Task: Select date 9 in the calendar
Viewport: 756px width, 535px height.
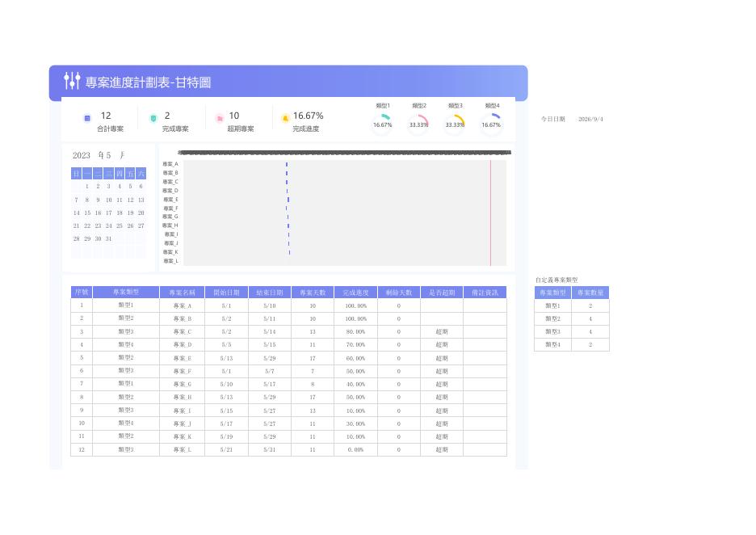Action: [x=98, y=200]
